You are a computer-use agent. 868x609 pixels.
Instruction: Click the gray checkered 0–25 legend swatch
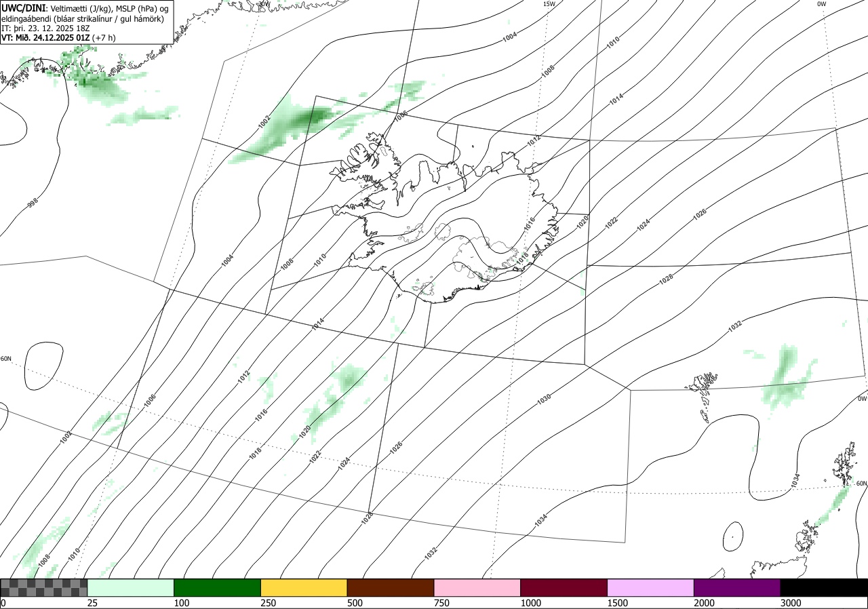click(x=44, y=587)
